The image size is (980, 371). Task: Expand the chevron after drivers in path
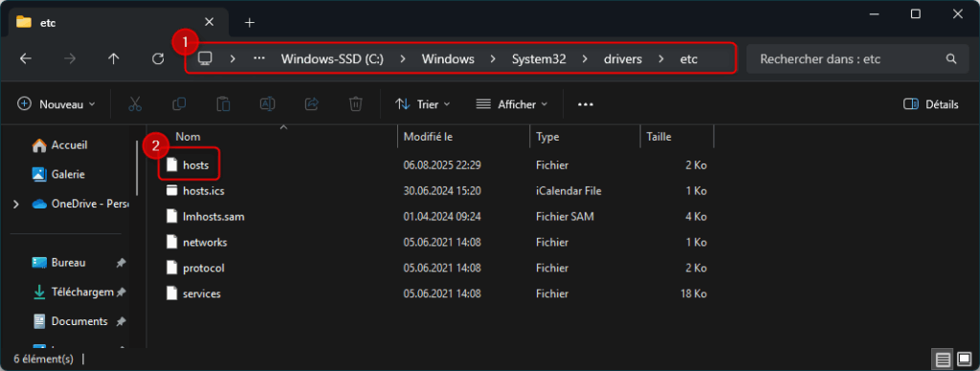[661, 59]
